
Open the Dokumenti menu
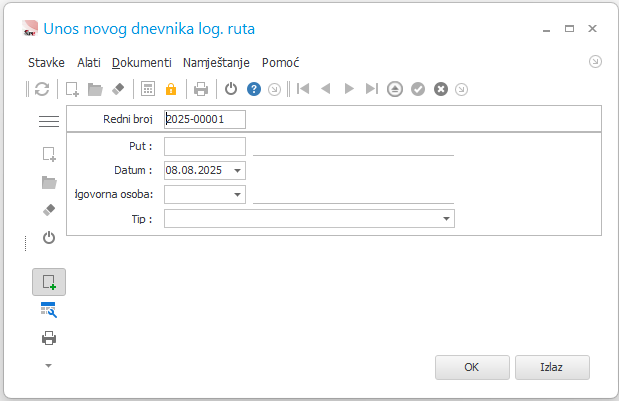coord(142,63)
